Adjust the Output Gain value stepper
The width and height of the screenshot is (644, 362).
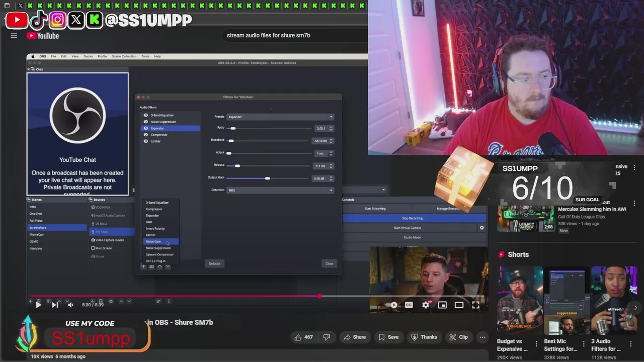point(331,178)
